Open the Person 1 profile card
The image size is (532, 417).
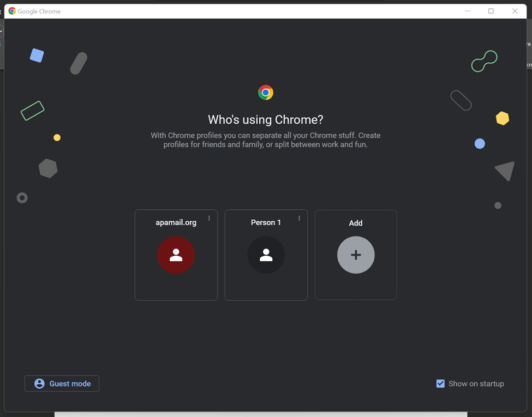266,255
